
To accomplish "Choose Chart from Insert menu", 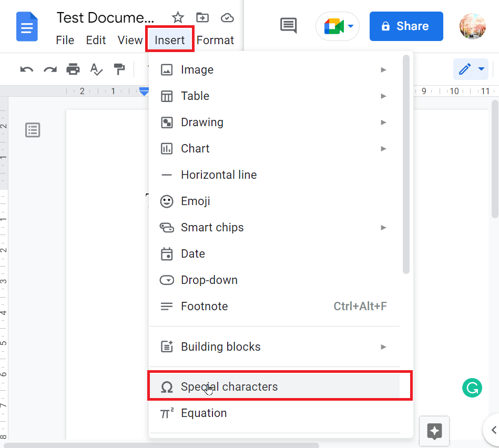I will coord(274,149).
